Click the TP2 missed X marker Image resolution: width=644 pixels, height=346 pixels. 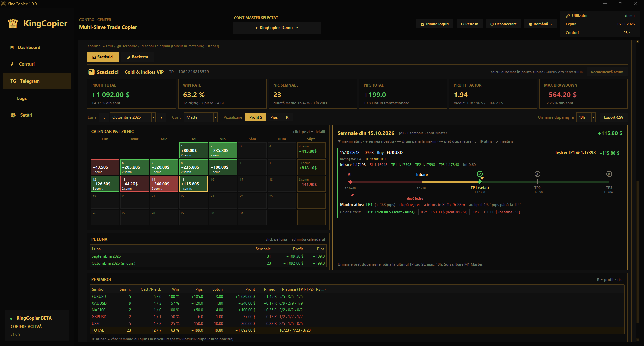(537, 174)
